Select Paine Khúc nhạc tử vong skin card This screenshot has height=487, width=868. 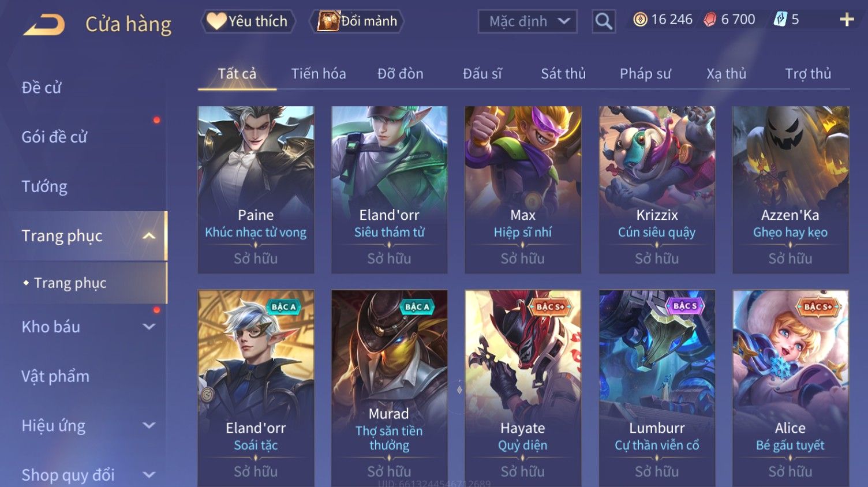click(256, 189)
